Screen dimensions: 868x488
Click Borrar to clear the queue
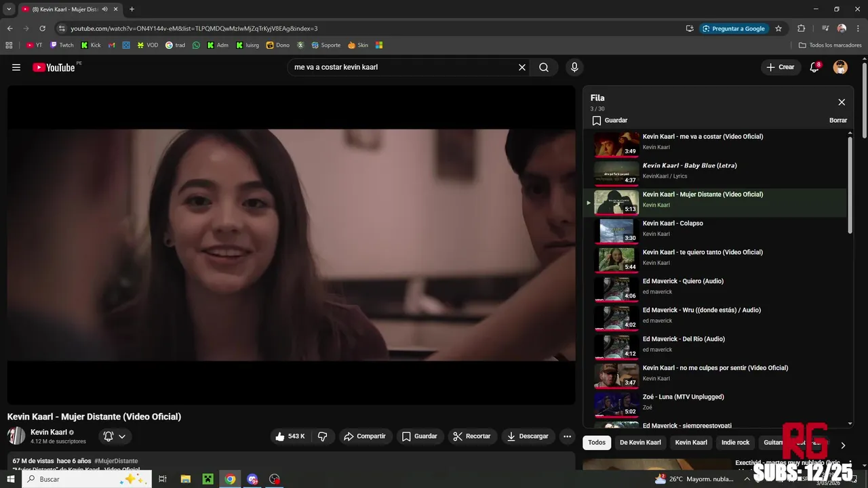[x=838, y=121]
